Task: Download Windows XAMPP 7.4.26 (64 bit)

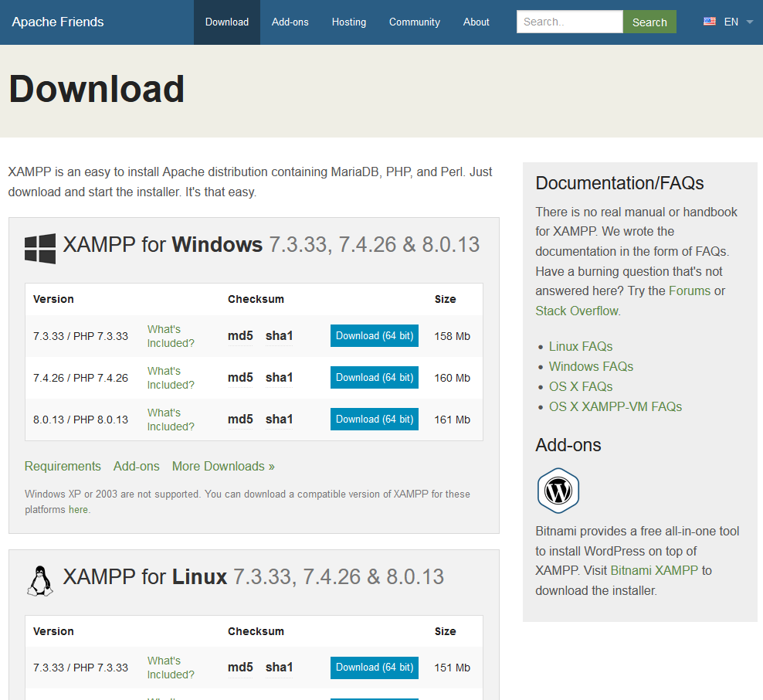Action: click(x=375, y=377)
